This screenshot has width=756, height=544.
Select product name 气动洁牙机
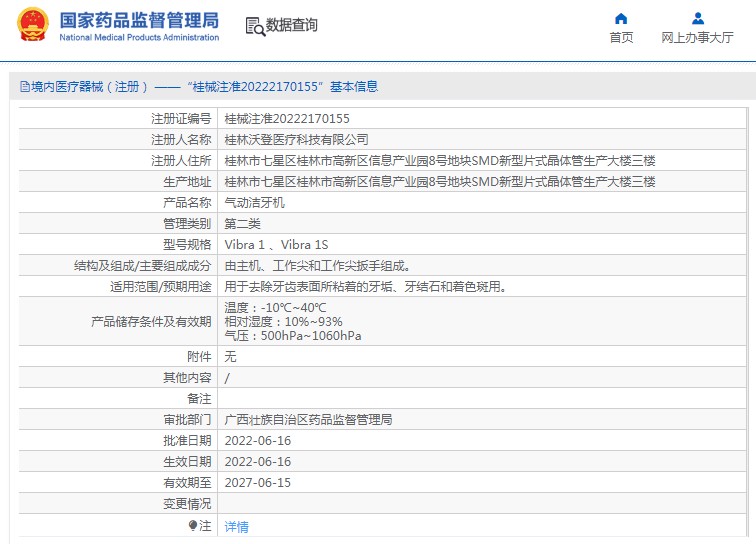(x=255, y=203)
